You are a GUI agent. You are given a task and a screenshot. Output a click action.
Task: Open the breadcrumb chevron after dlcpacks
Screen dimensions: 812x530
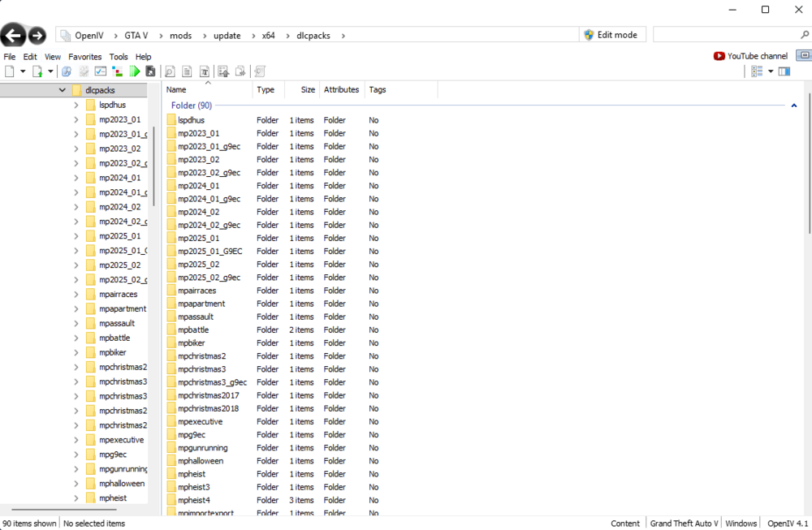[342, 35]
